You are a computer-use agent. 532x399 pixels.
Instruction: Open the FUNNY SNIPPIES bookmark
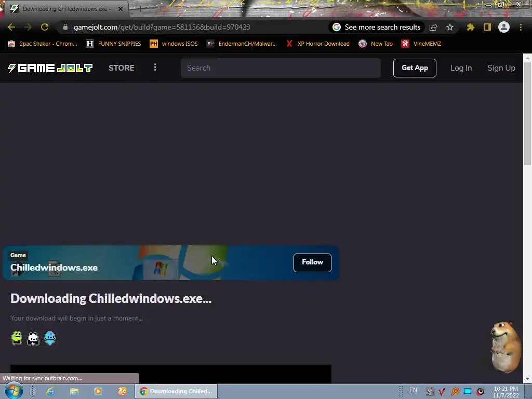114,44
